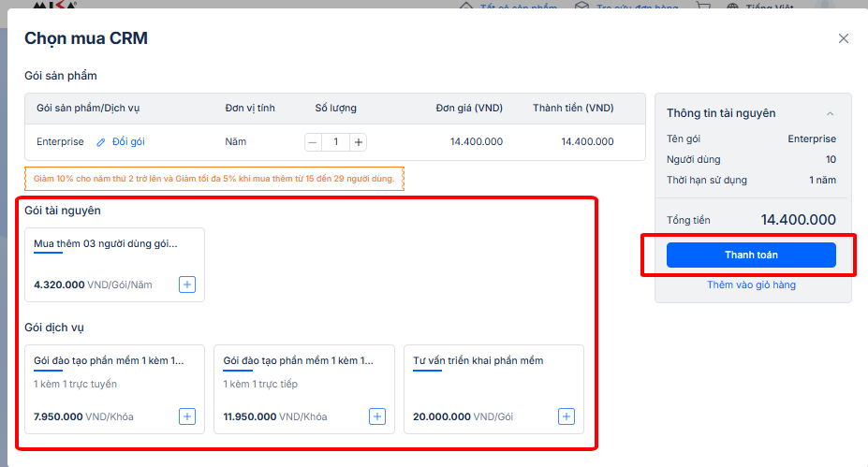The width and height of the screenshot is (868, 467).
Task: Decrease Enterprise quantity with minus button
Action: click(313, 142)
